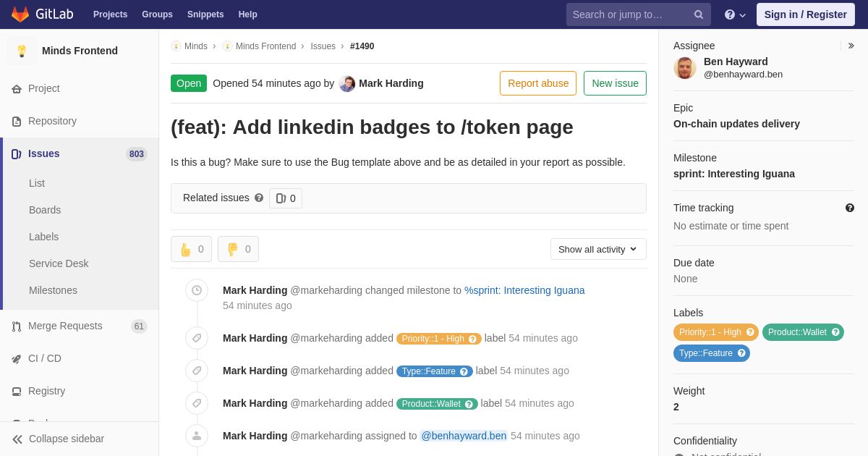Image resolution: width=868 pixels, height=456 pixels.
Task: Click the green Open status badge
Action: pos(189,83)
